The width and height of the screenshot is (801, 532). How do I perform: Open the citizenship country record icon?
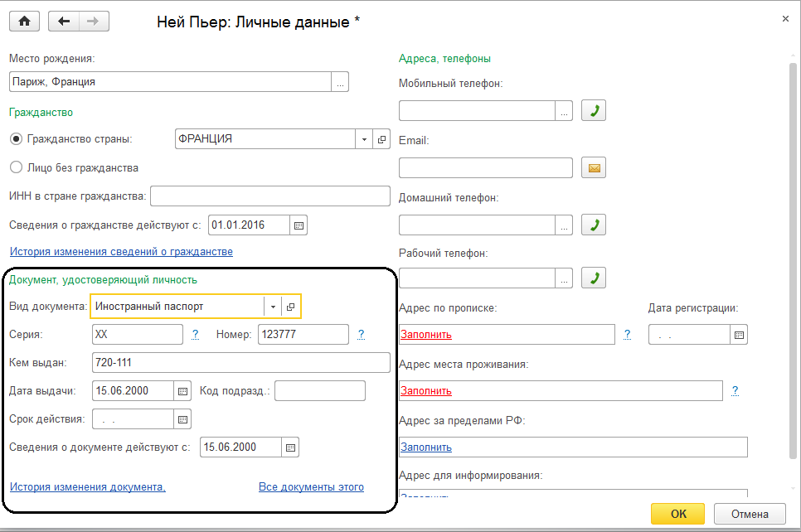(x=382, y=139)
